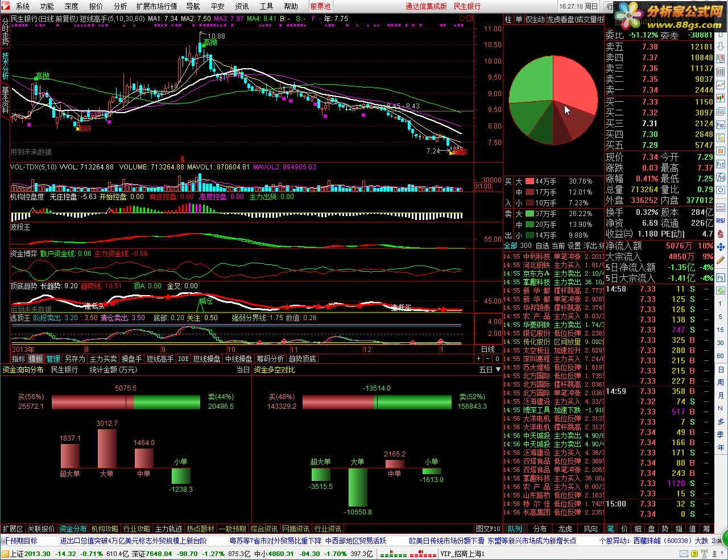Screen dimensions: 728x560
Task: Select the 短线高手 indicator tab
Action: pos(160,359)
